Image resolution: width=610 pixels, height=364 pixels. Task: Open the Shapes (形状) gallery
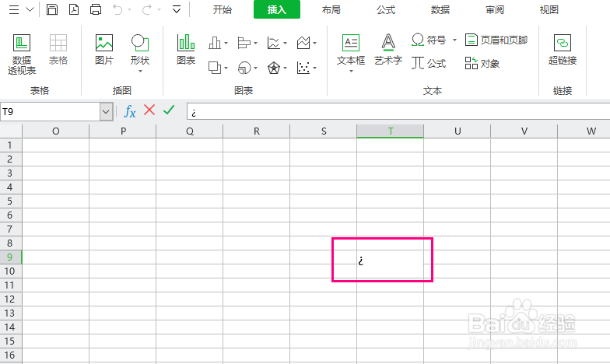coord(140,53)
